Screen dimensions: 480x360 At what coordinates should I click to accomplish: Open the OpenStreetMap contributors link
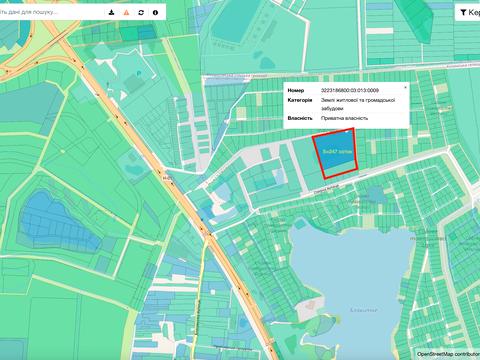tap(448, 354)
